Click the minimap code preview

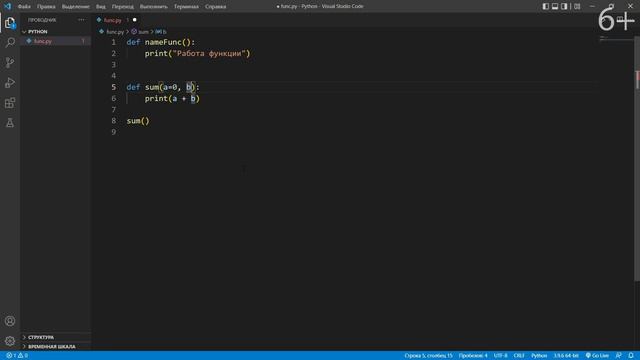coord(616,39)
